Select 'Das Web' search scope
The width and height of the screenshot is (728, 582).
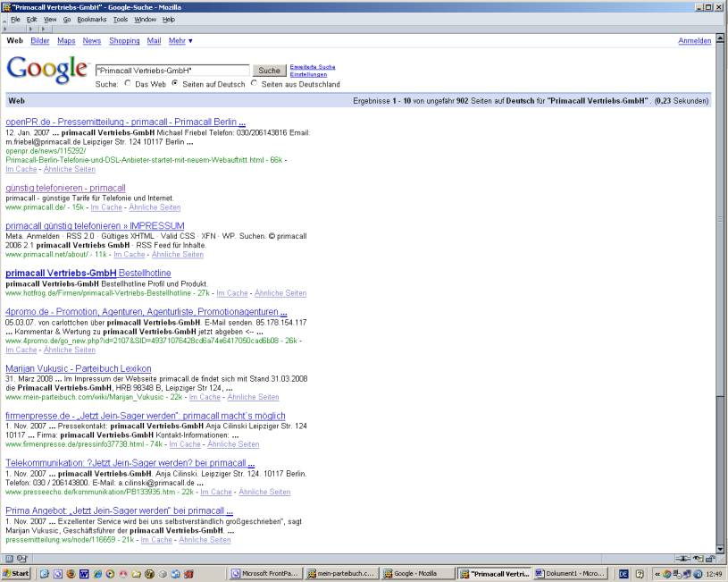(128, 83)
